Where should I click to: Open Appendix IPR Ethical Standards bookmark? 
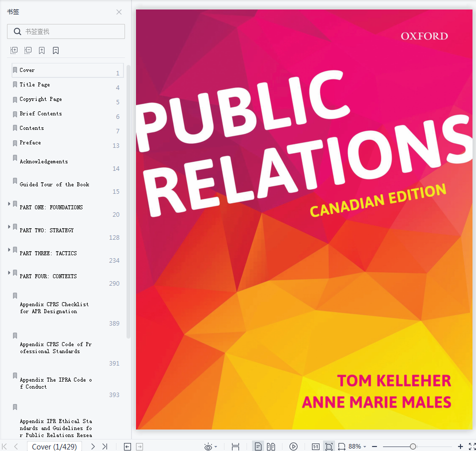coord(56,428)
